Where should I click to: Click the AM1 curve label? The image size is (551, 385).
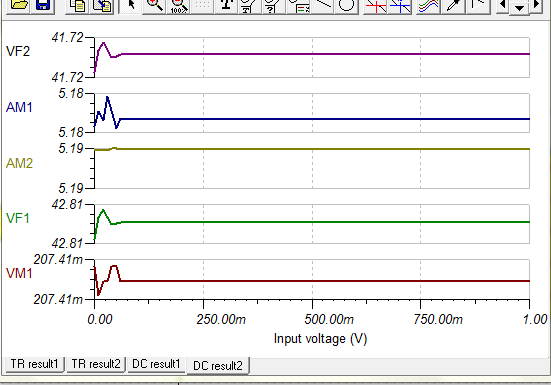pos(19,107)
